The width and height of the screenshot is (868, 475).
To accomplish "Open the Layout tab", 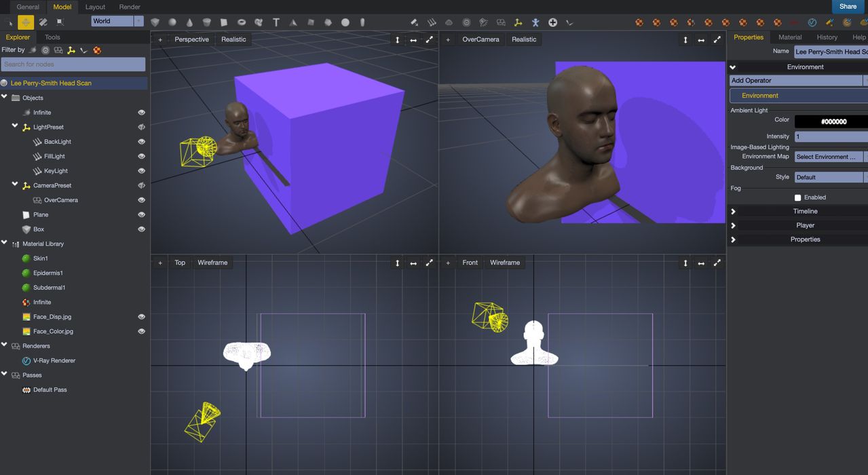I will 95,7.
